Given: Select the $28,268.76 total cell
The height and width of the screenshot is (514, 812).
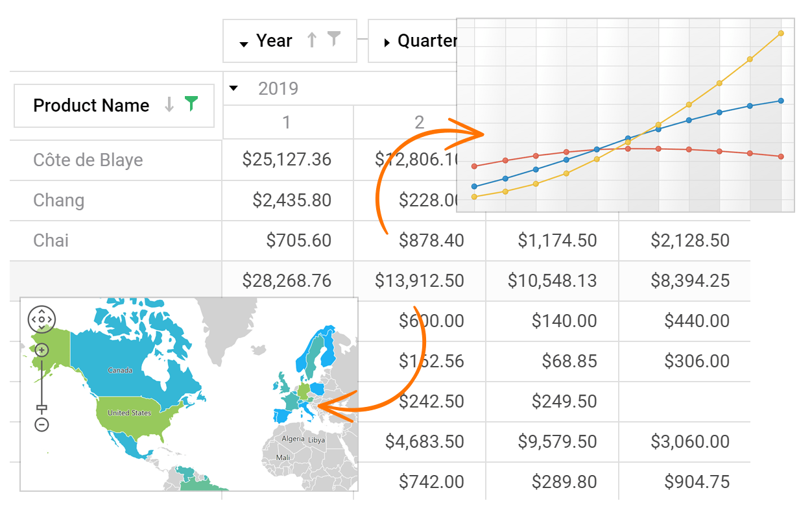Looking at the screenshot, I should click(287, 280).
